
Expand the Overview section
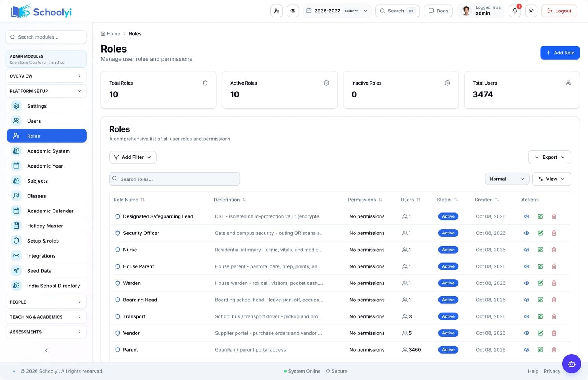click(x=46, y=76)
